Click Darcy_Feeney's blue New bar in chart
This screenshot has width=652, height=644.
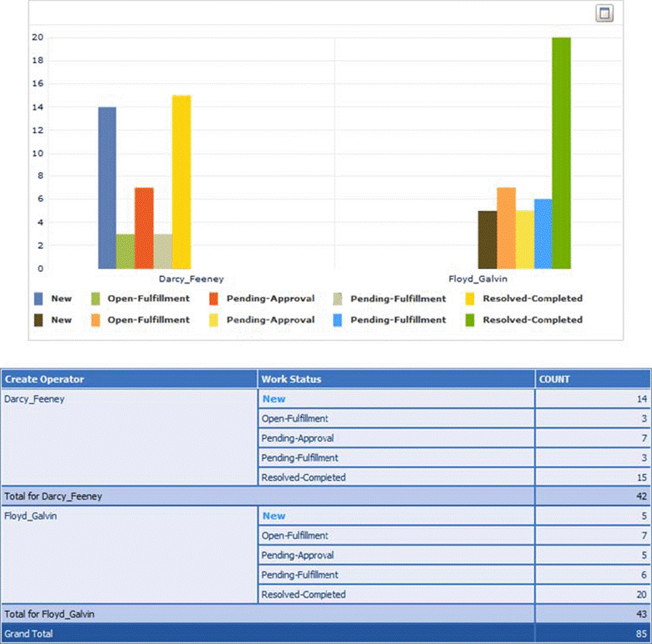coord(107,187)
